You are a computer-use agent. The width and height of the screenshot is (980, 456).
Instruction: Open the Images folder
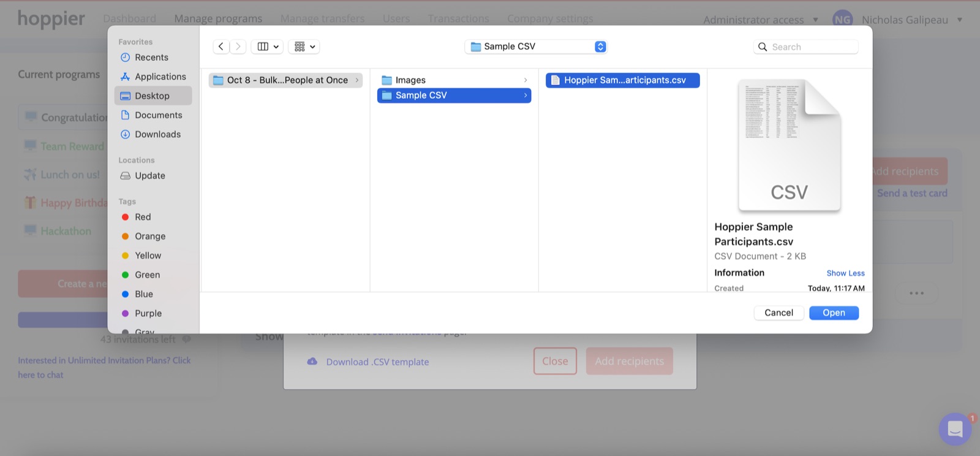click(454, 80)
